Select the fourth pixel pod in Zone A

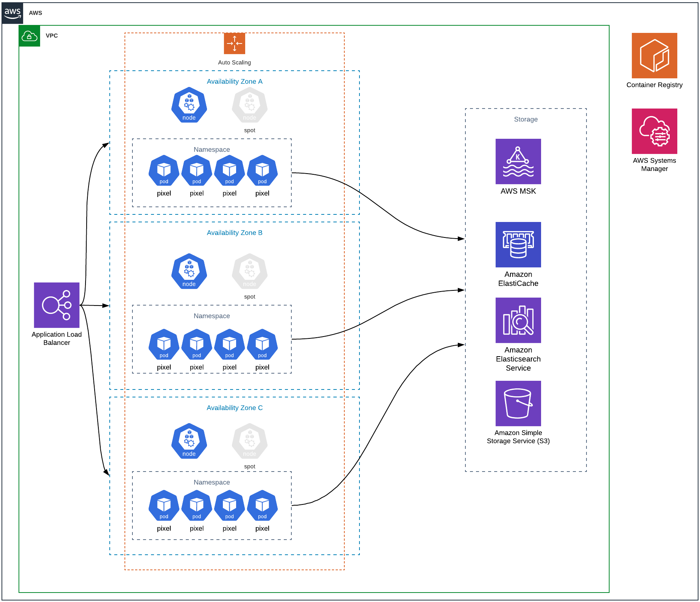[x=262, y=171]
